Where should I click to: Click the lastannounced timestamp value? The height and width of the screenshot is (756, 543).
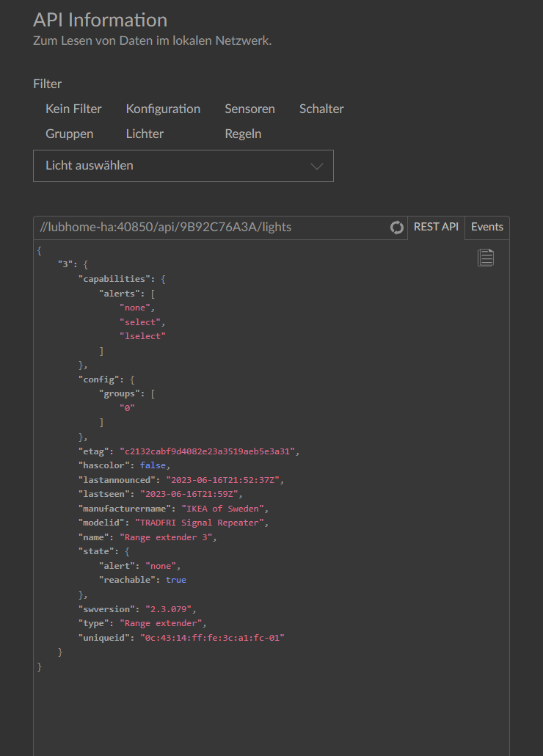tap(222, 480)
